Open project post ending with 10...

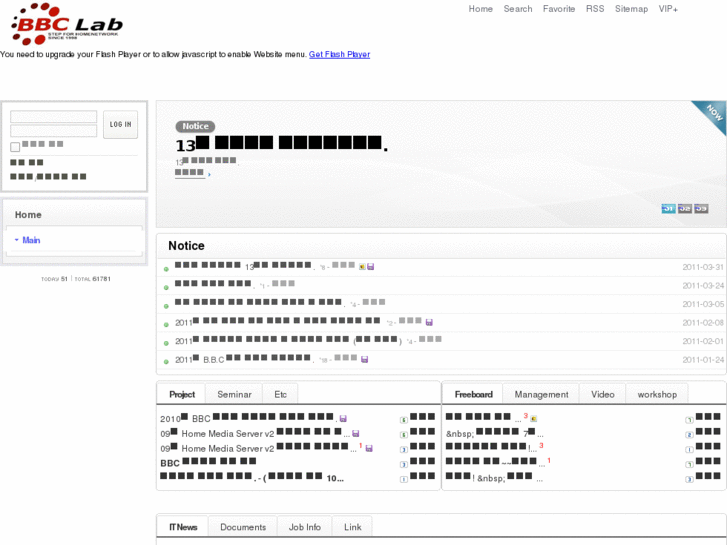[x=252, y=477]
